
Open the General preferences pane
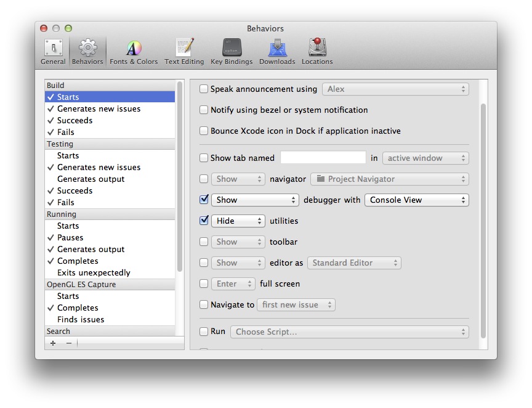tap(53, 52)
